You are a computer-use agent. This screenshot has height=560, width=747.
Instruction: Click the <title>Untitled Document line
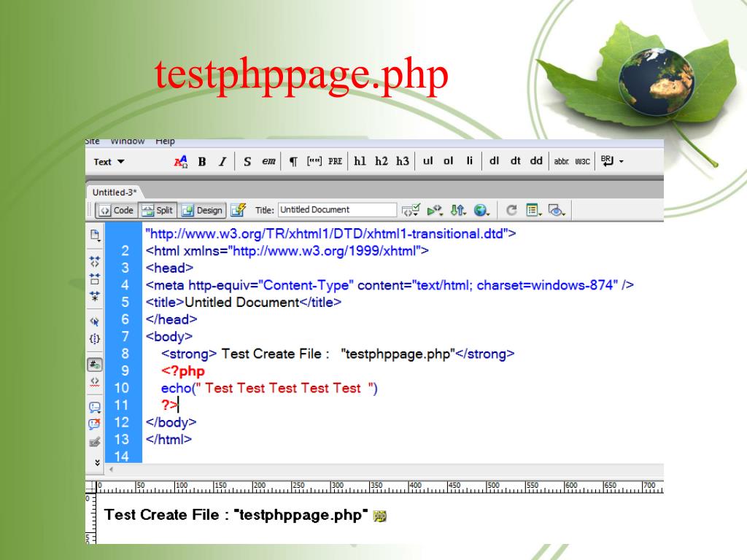(x=244, y=303)
